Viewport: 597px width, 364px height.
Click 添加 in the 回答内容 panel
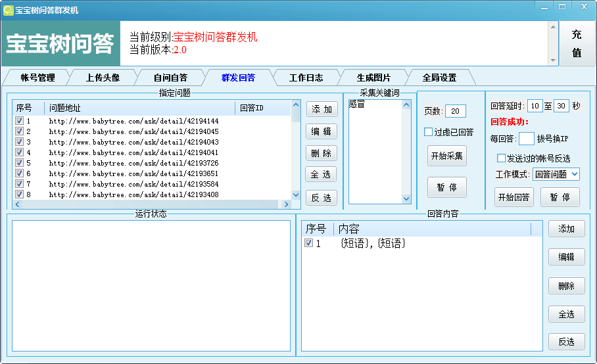tap(567, 229)
